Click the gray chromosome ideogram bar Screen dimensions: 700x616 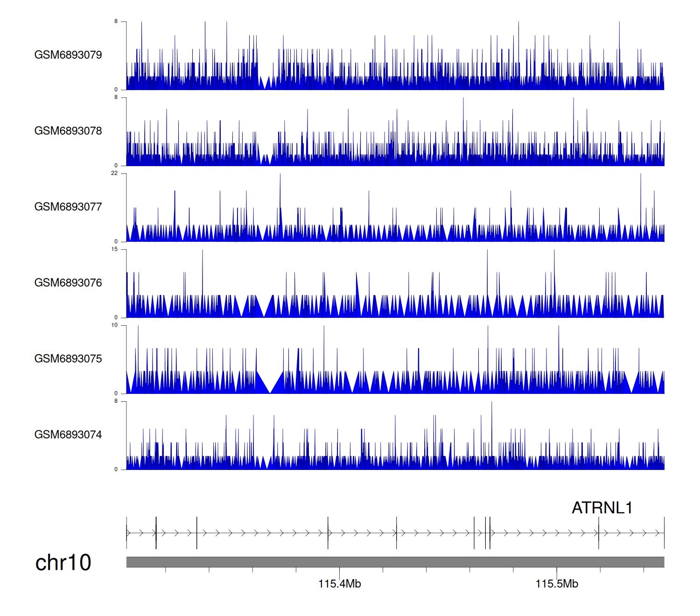click(395, 562)
